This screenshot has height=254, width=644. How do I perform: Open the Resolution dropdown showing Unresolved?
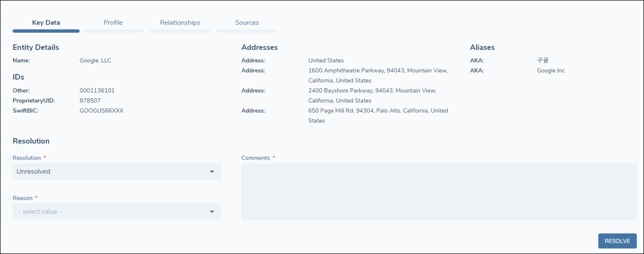117,172
